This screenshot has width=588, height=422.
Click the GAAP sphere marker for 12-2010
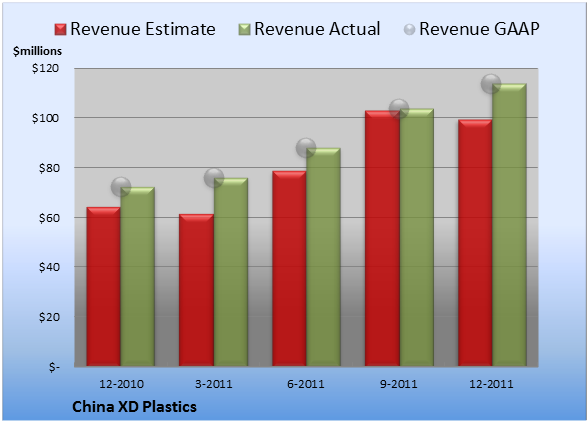pos(121,186)
